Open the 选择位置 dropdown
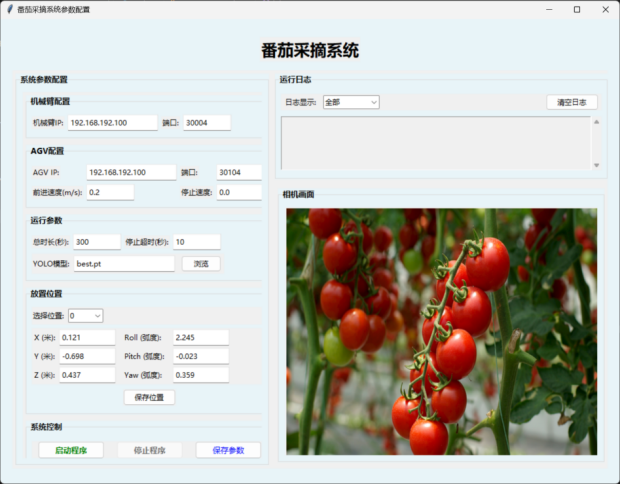 85,316
